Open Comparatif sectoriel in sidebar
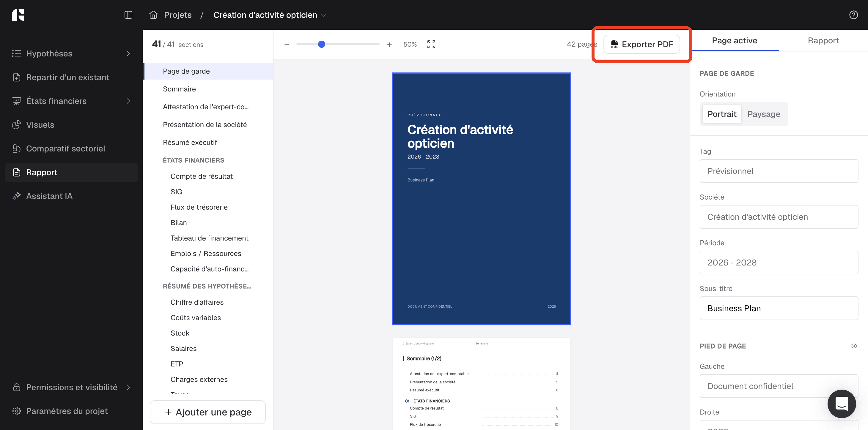868x430 pixels. [x=71, y=148]
